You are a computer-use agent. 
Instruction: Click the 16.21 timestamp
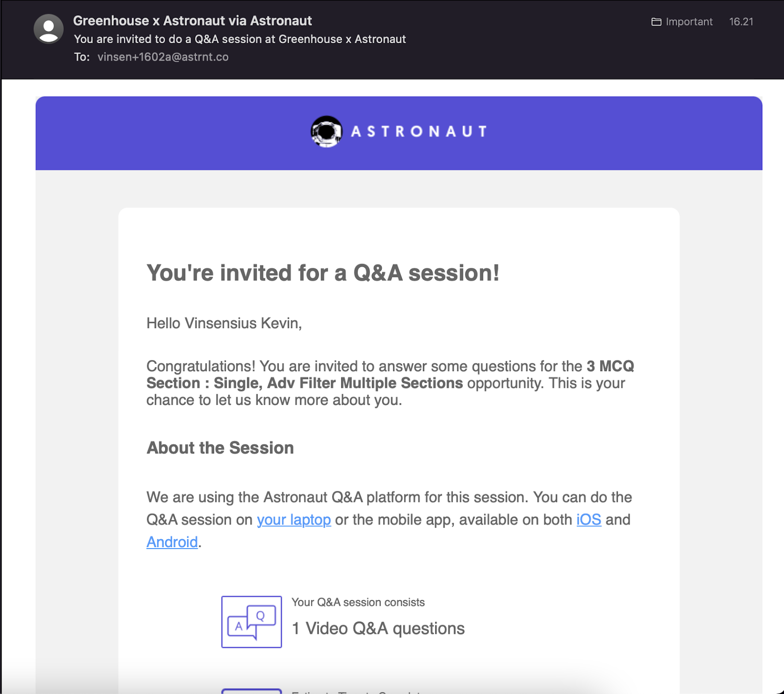pos(741,22)
